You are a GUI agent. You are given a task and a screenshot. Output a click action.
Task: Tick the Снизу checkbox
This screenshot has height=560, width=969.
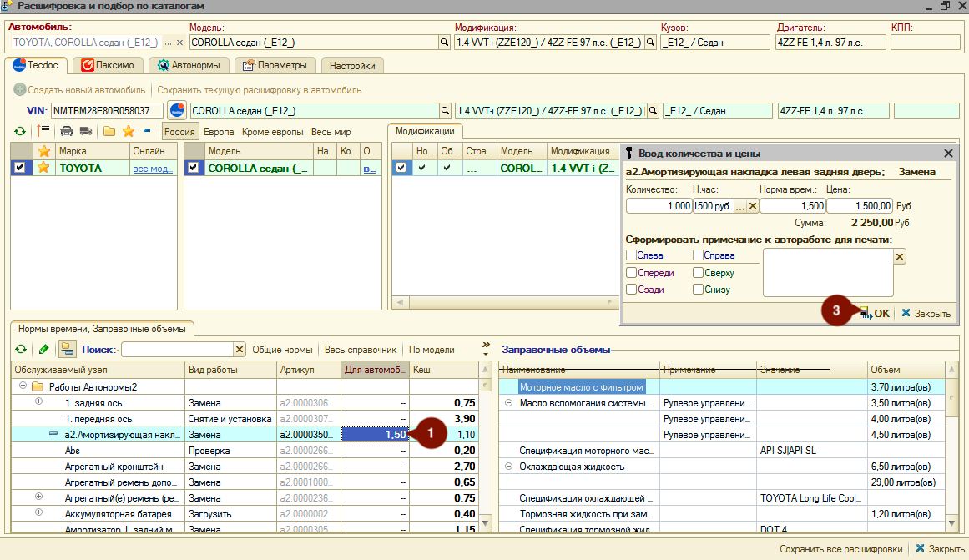click(698, 289)
